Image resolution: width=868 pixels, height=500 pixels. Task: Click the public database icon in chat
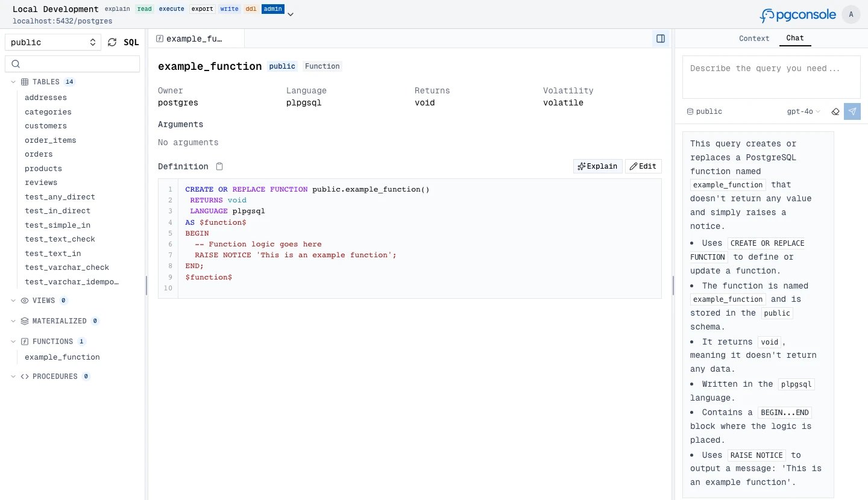(x=690, y=111)
